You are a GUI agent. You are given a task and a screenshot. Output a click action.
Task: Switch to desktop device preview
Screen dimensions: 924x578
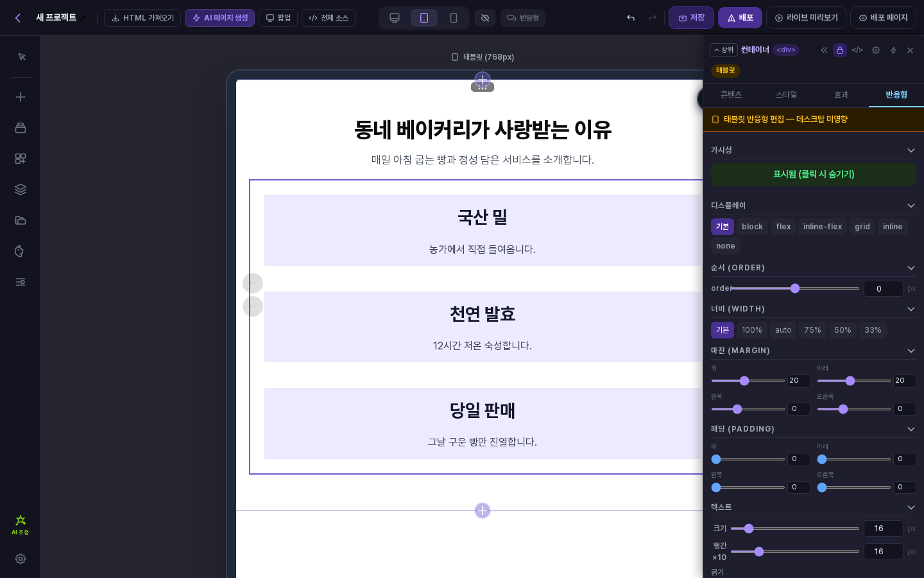pos(395,18)
